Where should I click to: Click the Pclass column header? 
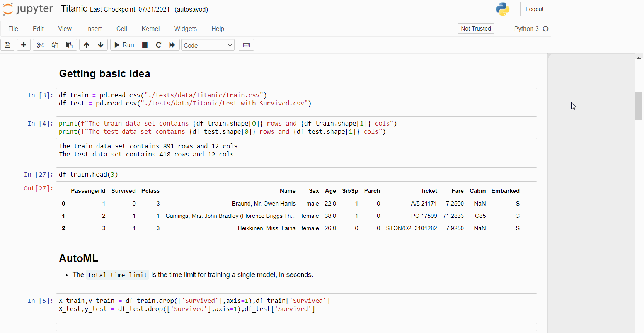[150, 191]
